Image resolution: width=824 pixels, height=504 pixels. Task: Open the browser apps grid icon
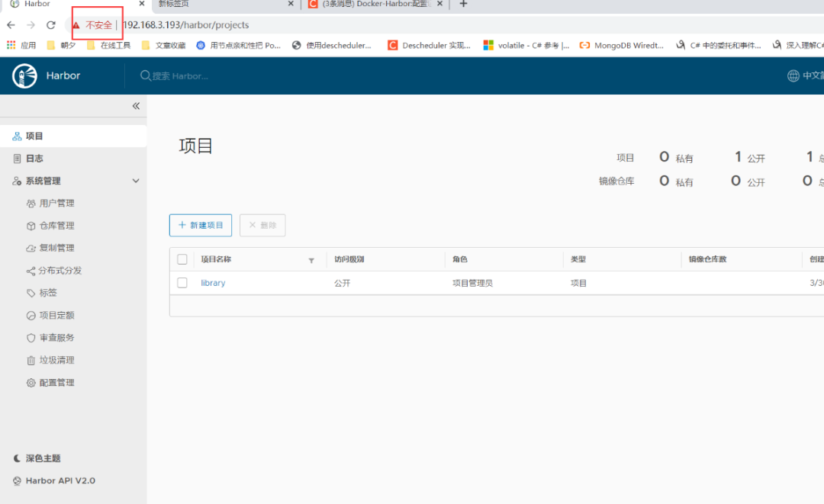[x=11, y=46]
